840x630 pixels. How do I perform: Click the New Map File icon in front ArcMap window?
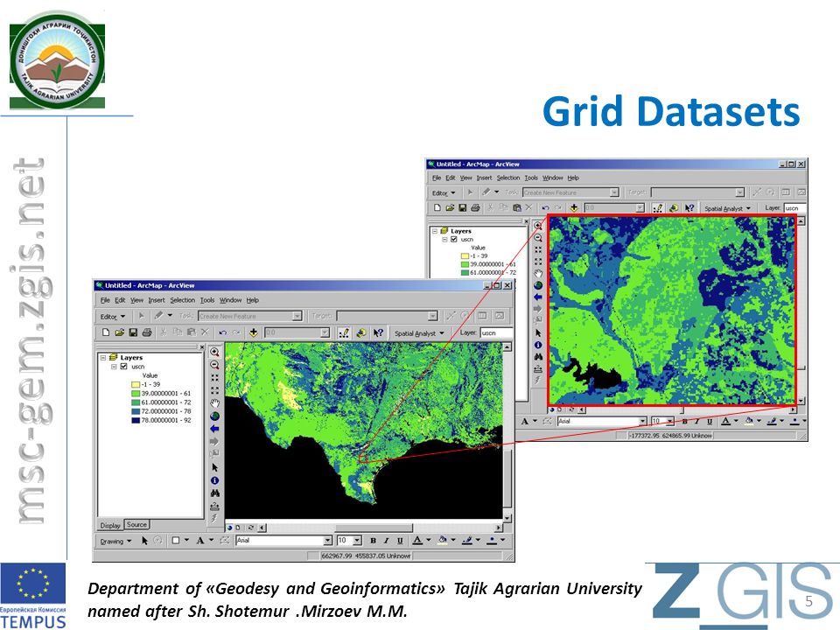(x=106, y=332)
